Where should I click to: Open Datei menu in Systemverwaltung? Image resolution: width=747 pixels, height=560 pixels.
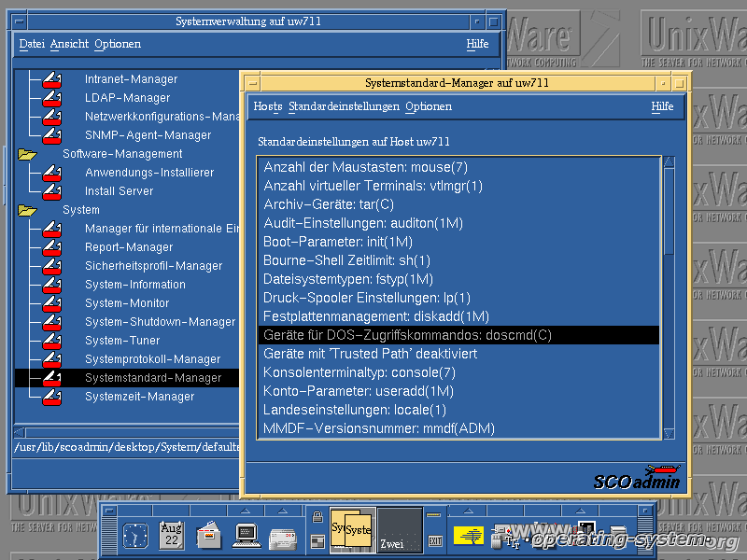pos(32,44)
